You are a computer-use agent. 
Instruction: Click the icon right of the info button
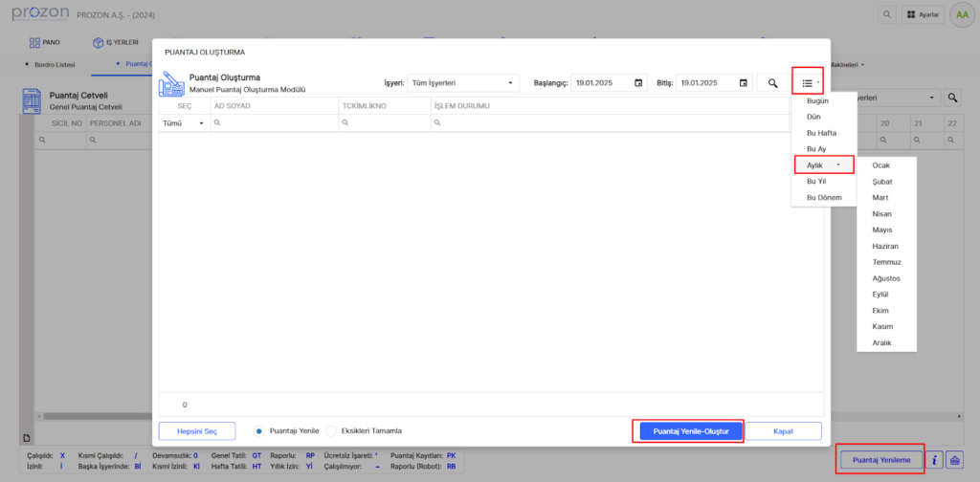pyautogui.click(x=954, y=460)
